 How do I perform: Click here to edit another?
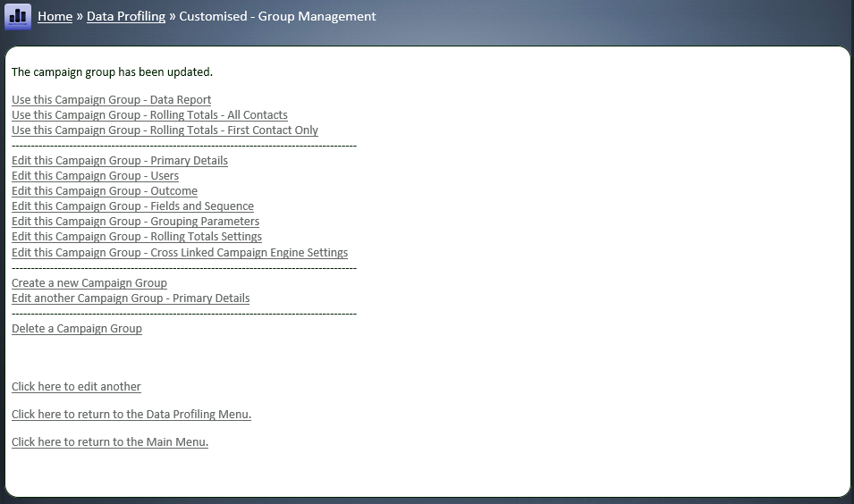pyautogui.click(x=76, y=387)
